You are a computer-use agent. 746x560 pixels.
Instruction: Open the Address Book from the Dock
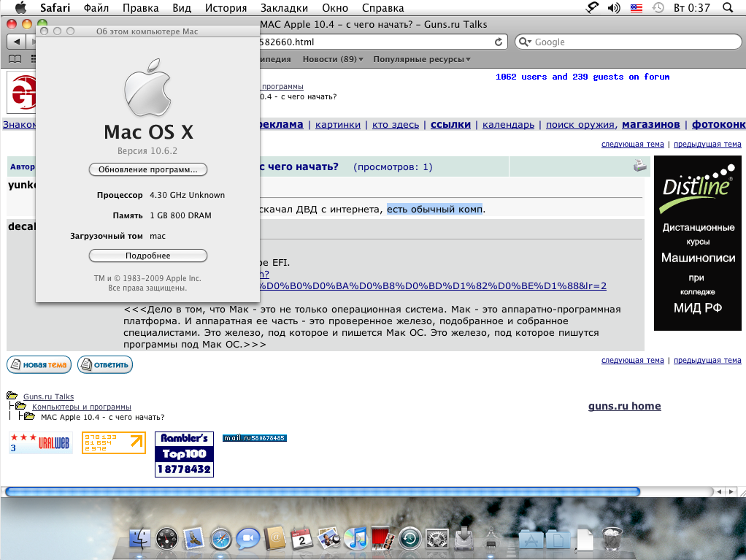tap(274, 539)
